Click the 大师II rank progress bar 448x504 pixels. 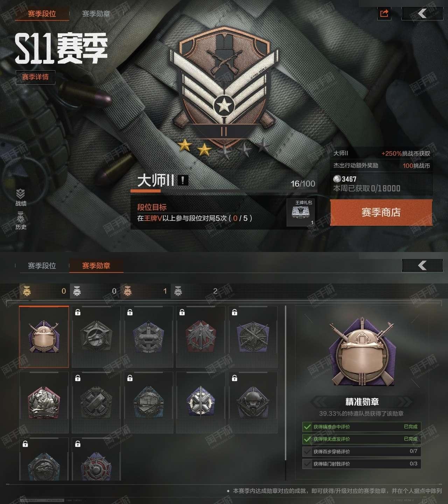(x=224, y=191)
